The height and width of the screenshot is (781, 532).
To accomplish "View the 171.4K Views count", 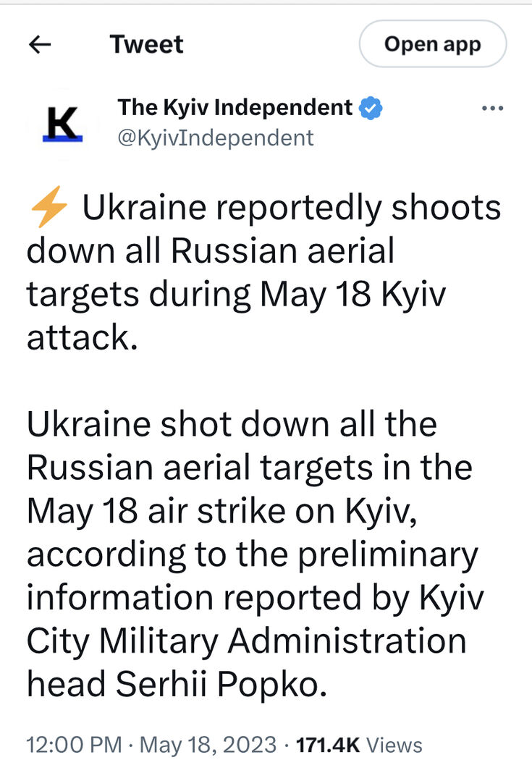I will tap(360, 744).
